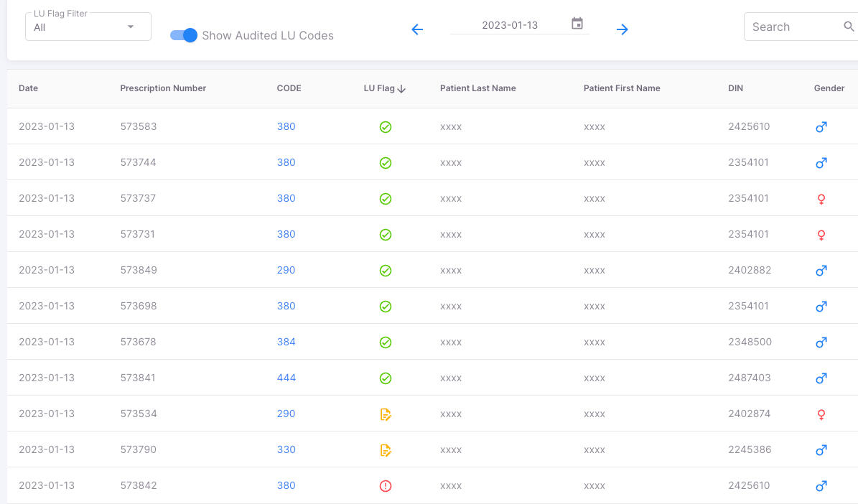Click the next date right arrow
This screenshot has height=504, width=858.
[x=622, y=29]
